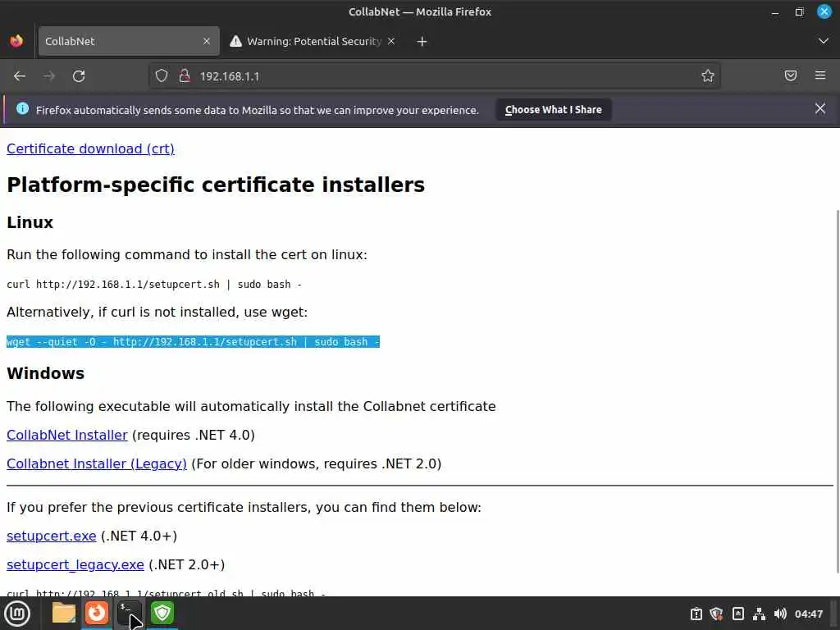This screenshot has height=630, width=840.
Task: Open the Linux Mint start menu
Action: pos(17,614)
